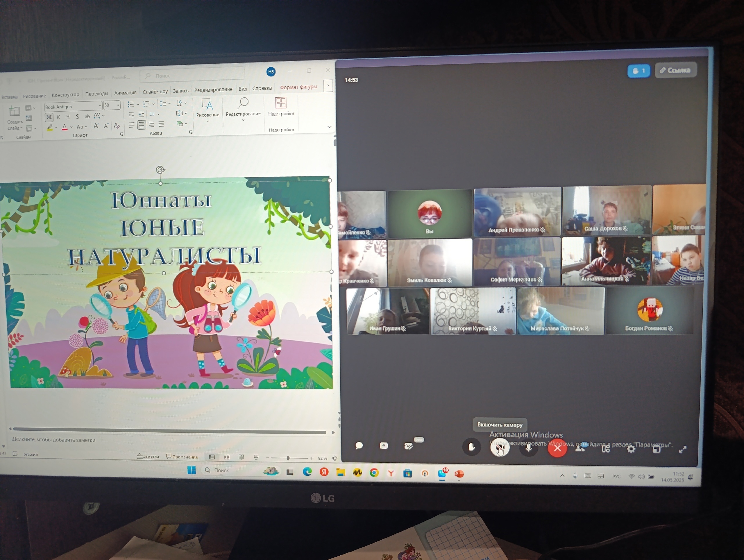Click the screen share upload icon
This screenshot has width=744, height=560.
[x=384, y=446]
